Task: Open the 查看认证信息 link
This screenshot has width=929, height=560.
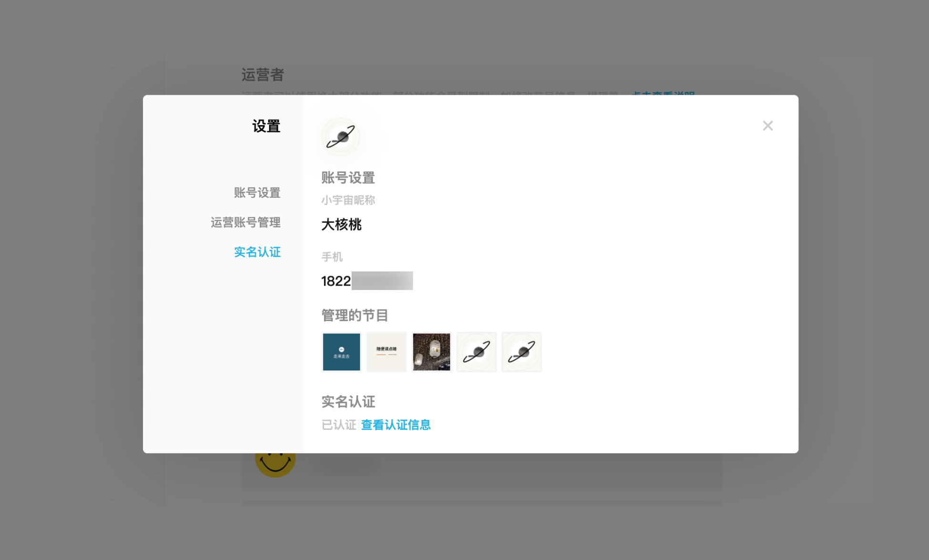Action: 396,425
